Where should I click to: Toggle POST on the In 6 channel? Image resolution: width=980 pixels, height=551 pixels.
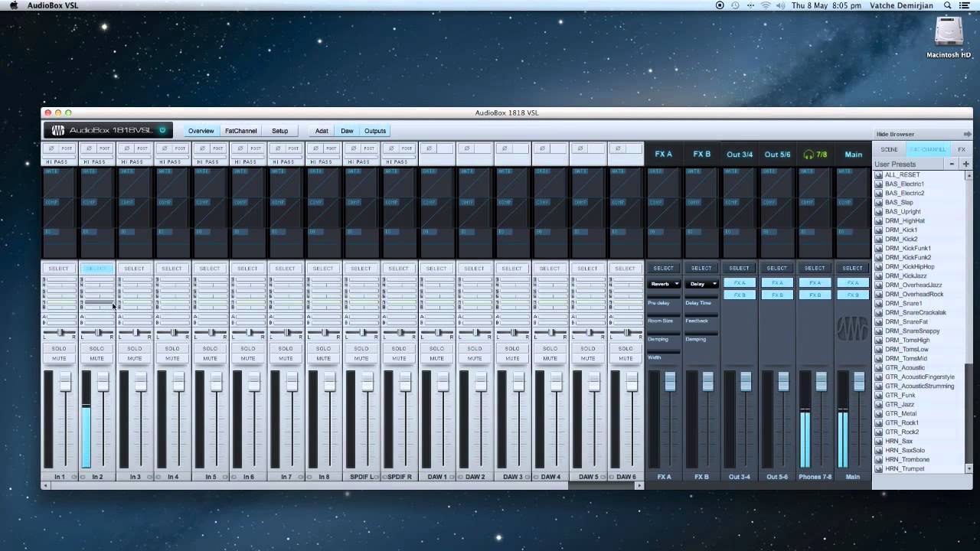point(256,148)
